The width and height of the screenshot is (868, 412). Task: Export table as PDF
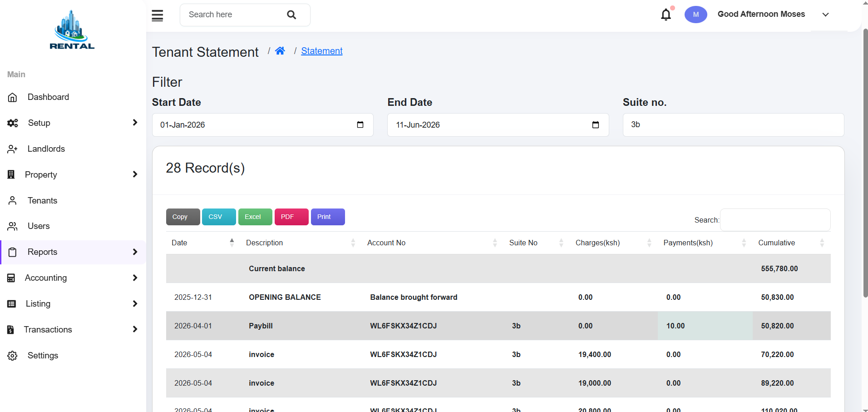291,217
